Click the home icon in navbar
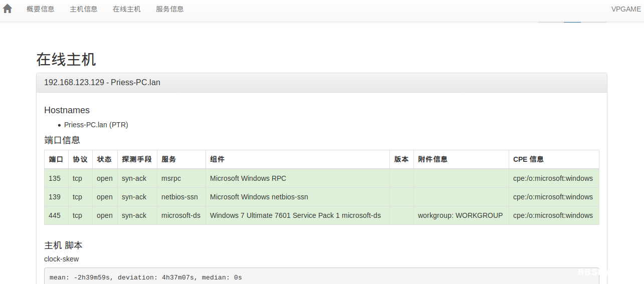The width and height of the screenshot is (644, 284). pos(8,9)
